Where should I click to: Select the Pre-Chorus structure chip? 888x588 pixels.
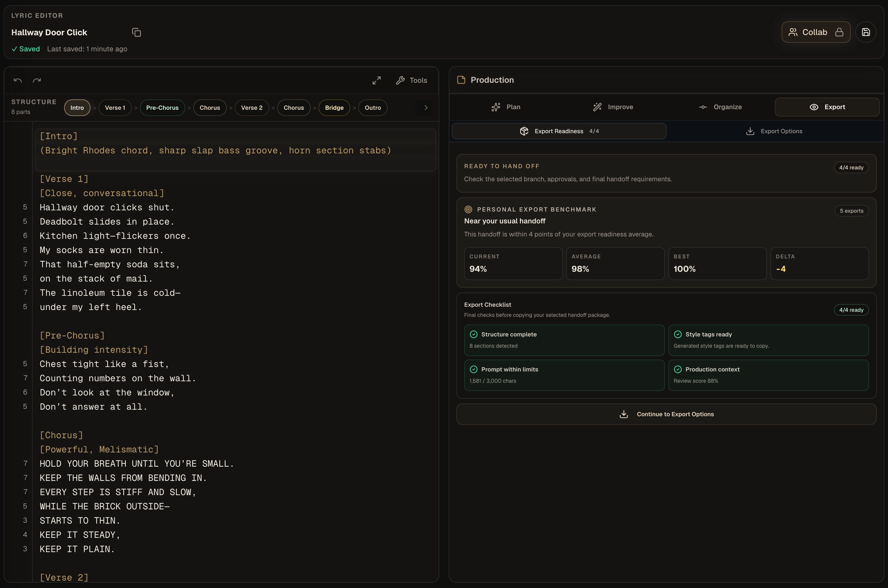162,108
